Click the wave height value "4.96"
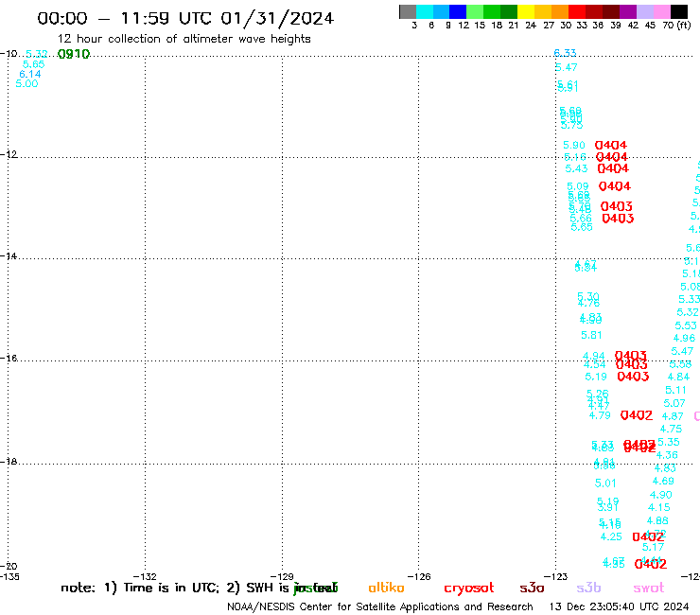 coord(684,338)
